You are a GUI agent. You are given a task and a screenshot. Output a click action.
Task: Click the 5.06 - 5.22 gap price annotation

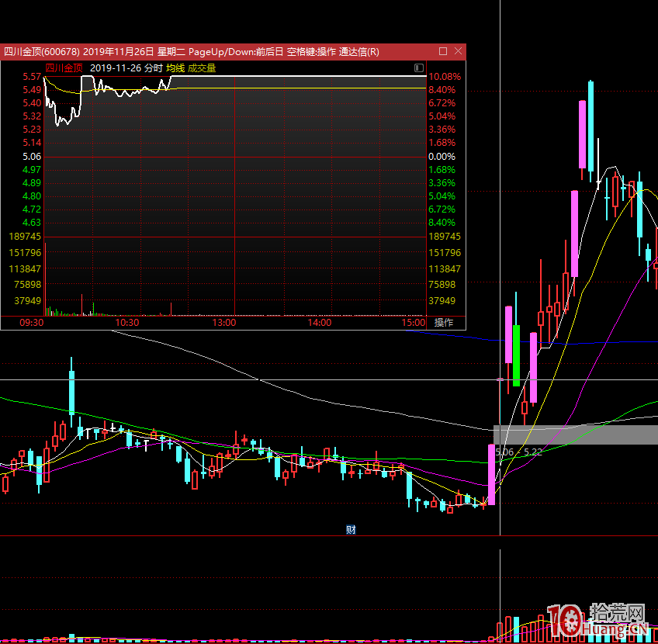click(518, 452)
